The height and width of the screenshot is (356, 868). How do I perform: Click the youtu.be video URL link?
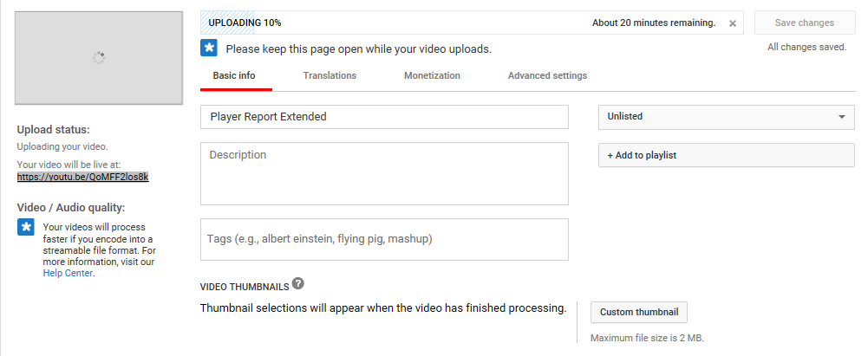coord(83,177)
